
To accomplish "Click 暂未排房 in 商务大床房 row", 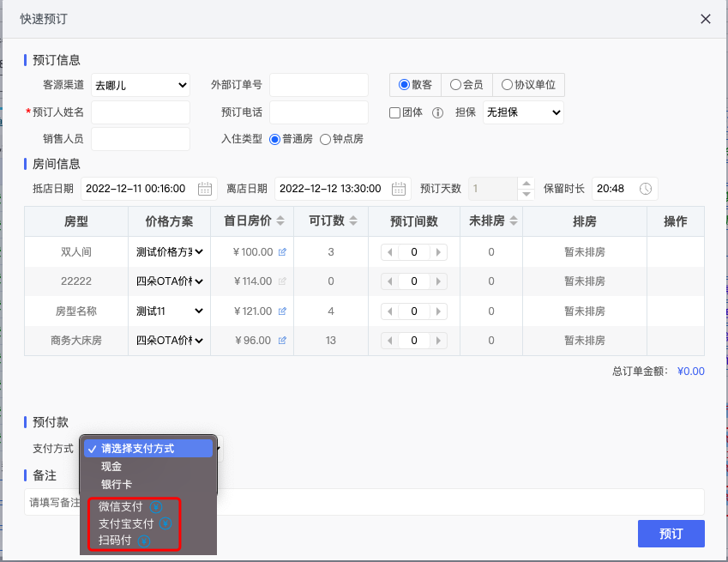I will pyautogui.click(x=585, y=341).
